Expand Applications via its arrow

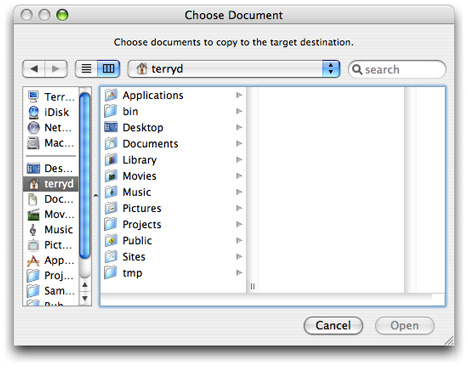(239, 95)
